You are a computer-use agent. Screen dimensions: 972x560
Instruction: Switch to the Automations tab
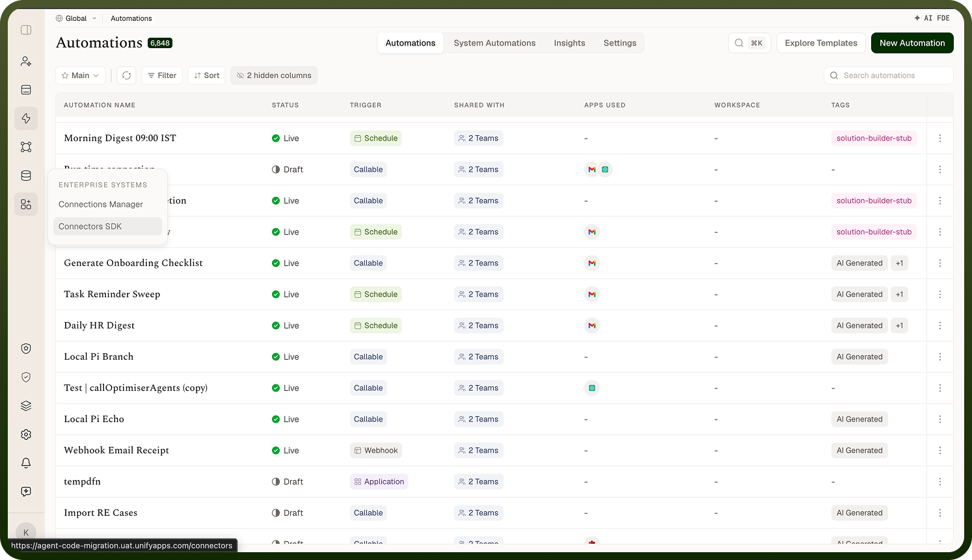[x=411, y=43]
